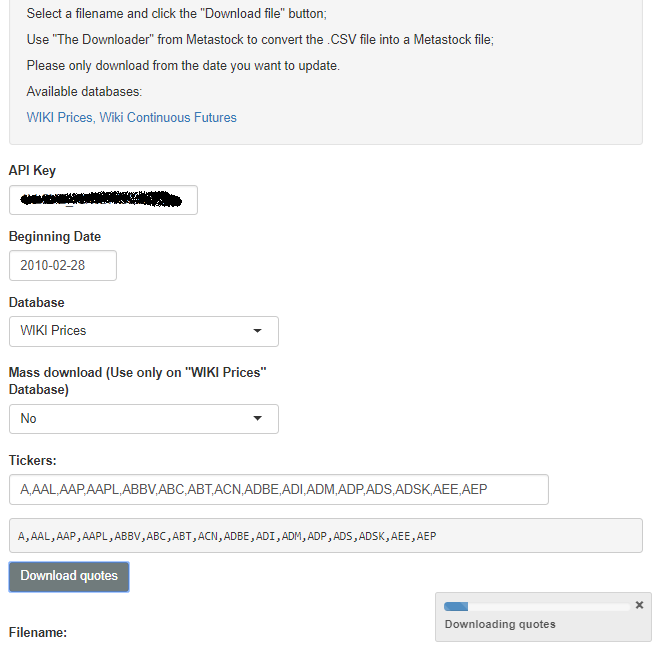This screenshot has height=645, width=653.
Task: Open the WIKI Prices database link
Action: [60, 118]
